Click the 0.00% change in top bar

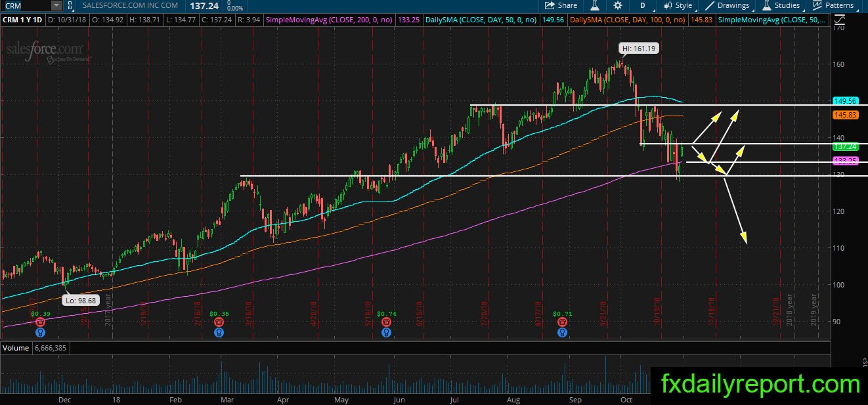(234, 8)
